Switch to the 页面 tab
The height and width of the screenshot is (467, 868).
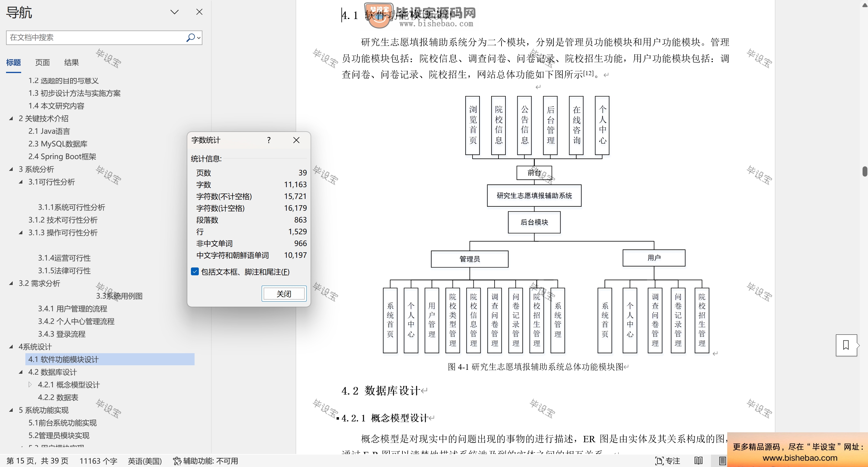point(43,62)
